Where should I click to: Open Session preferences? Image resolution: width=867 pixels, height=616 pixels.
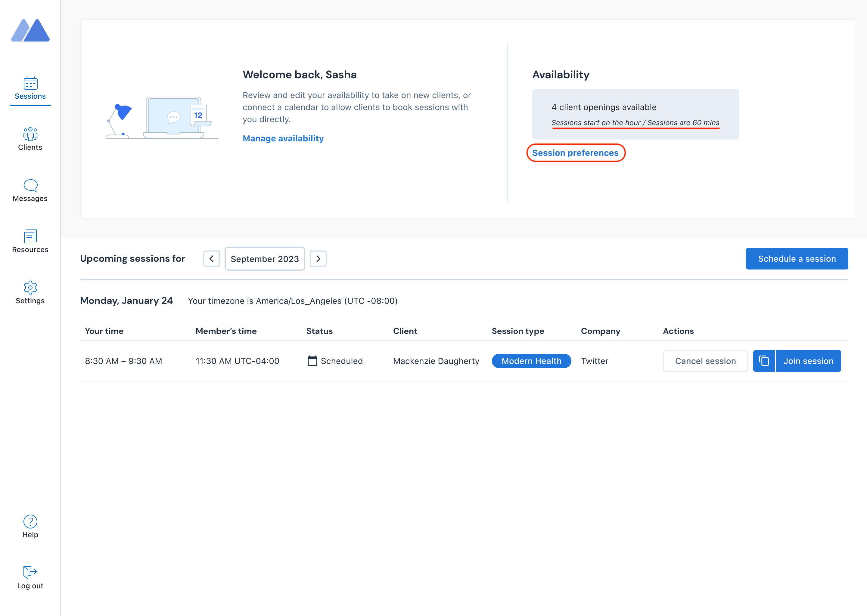click(576, 153)
